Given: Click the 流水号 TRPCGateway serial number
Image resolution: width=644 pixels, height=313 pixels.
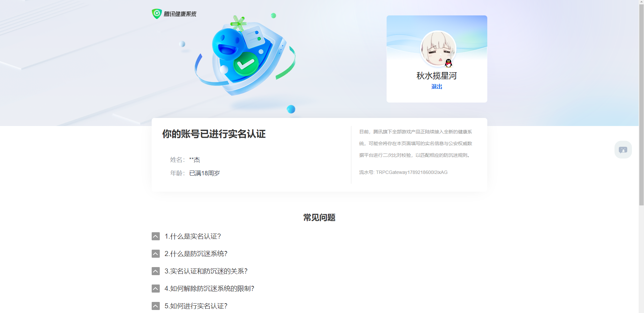Looking at the screenshot, I should click(403, 172).
